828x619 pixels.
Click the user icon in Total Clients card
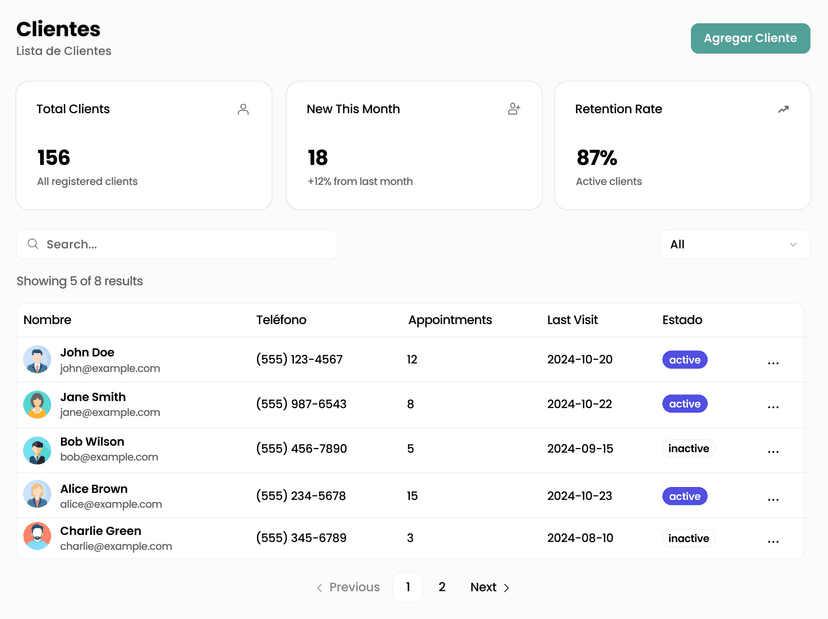tap(243, 109)
